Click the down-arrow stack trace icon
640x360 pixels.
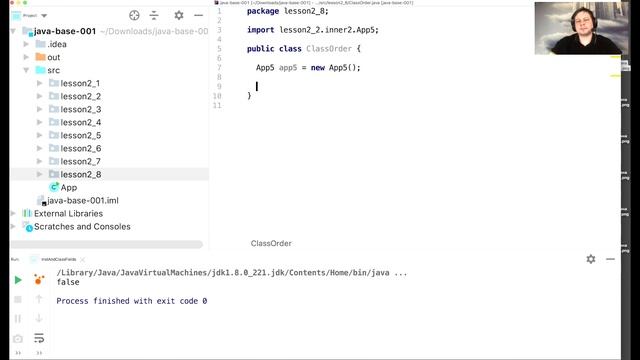tap(39, 318)
